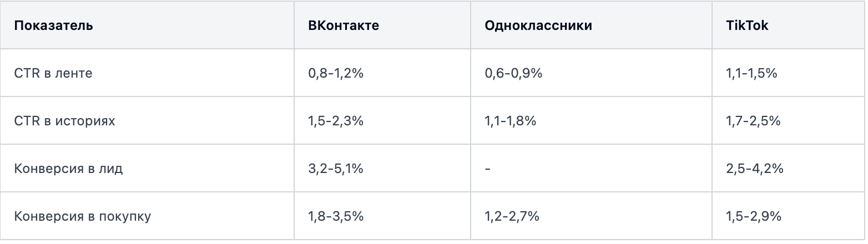Screen dimensions: 868x244
Task: Select TikTok purchase conversion value 1,5-2,9%
Action: click(754, 216)
